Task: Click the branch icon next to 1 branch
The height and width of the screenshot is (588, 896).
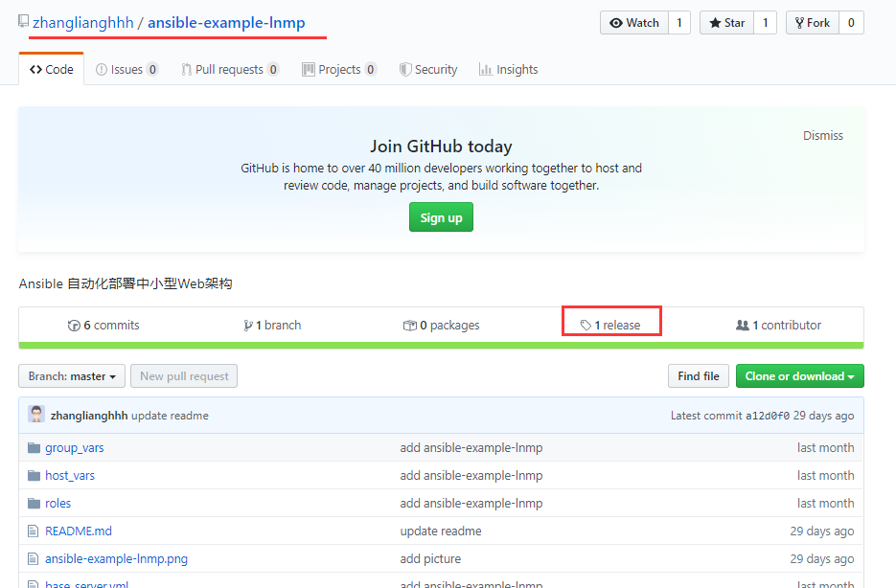Action: point(248,326)
